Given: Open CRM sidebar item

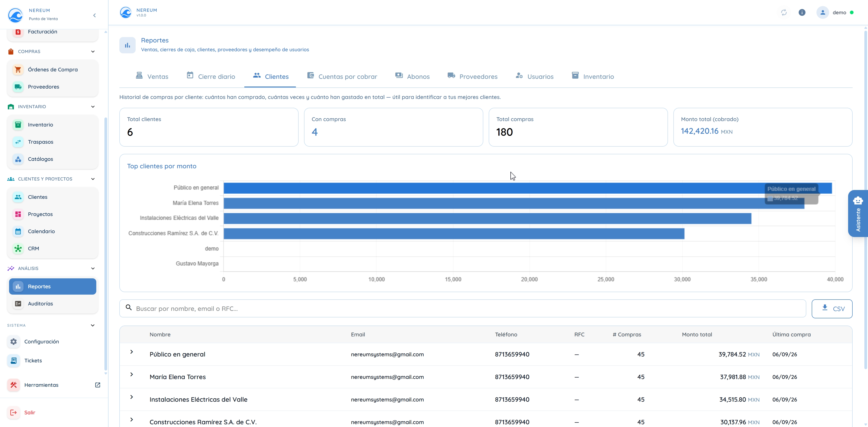Looking at the screenshot, I should [x=53, y=249].
